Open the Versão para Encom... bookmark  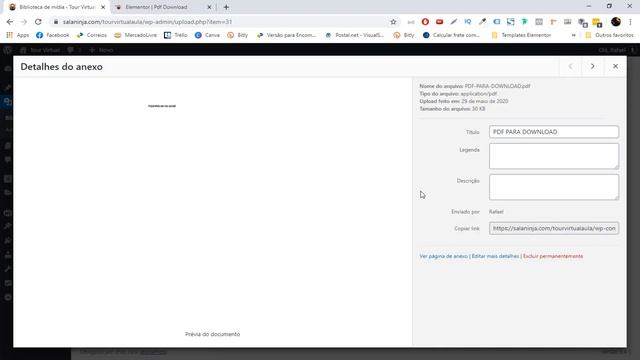point(286,35)
